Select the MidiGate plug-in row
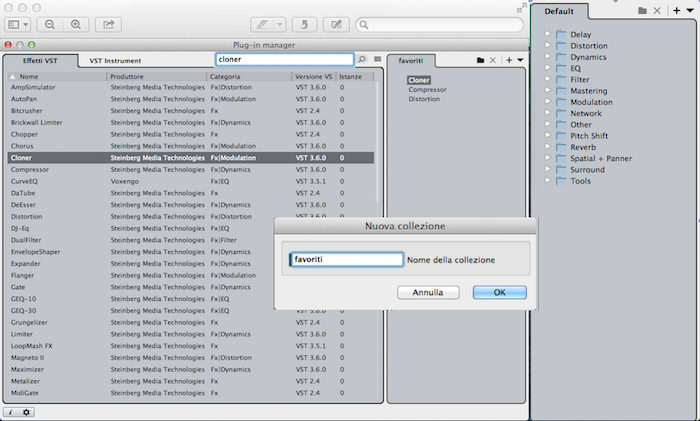The image size is (700, 421). (x=191, y=393)
